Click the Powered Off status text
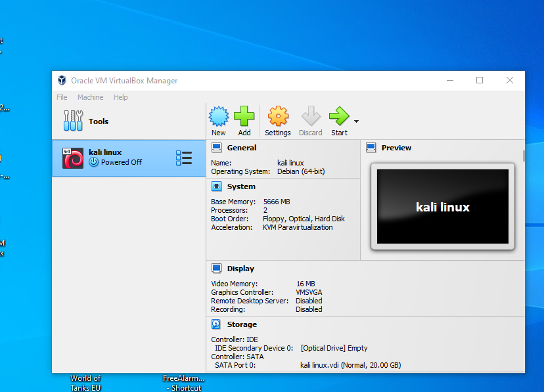Viewport: 544px width, 392px height. pyautogui.click(x=122, y=162)
